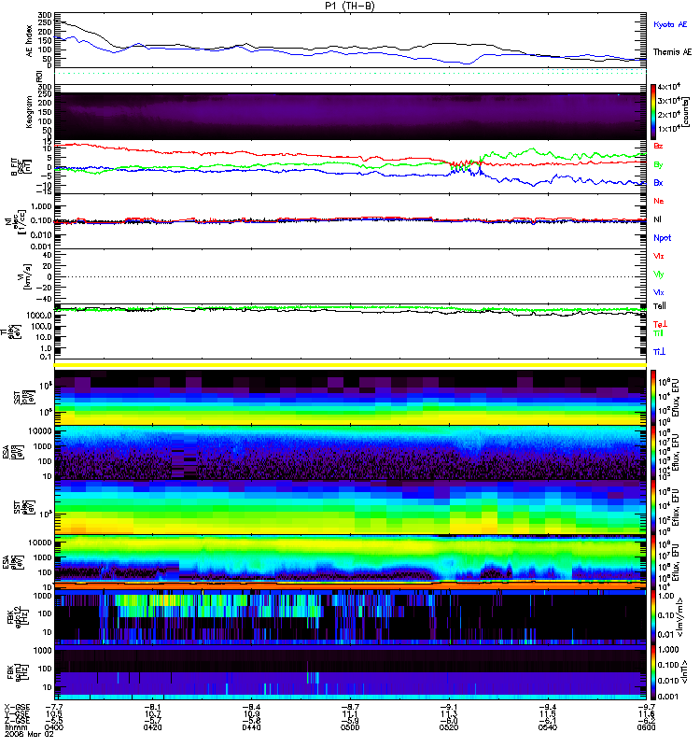Click the SST elec [eV] axis label
Image resolution: width=700 pixels, height=747 pixels.
pyautogui.click(x=23, y=508)
